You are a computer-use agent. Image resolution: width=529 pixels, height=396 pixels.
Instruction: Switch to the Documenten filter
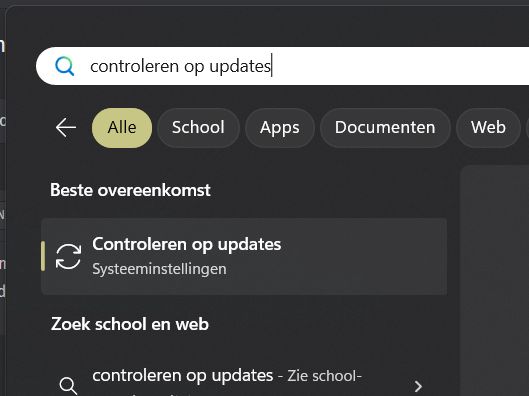(385, 128)
